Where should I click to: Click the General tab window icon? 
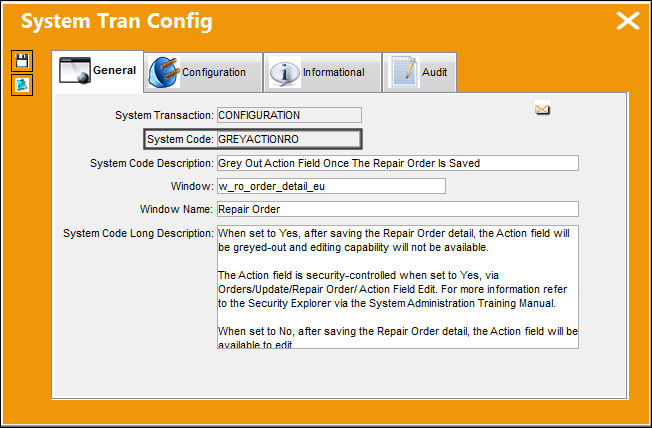(75, 71)
